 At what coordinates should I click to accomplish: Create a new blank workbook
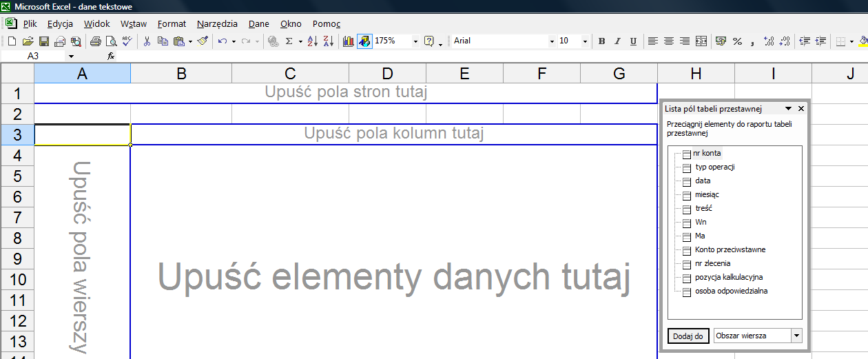point(12,41)
